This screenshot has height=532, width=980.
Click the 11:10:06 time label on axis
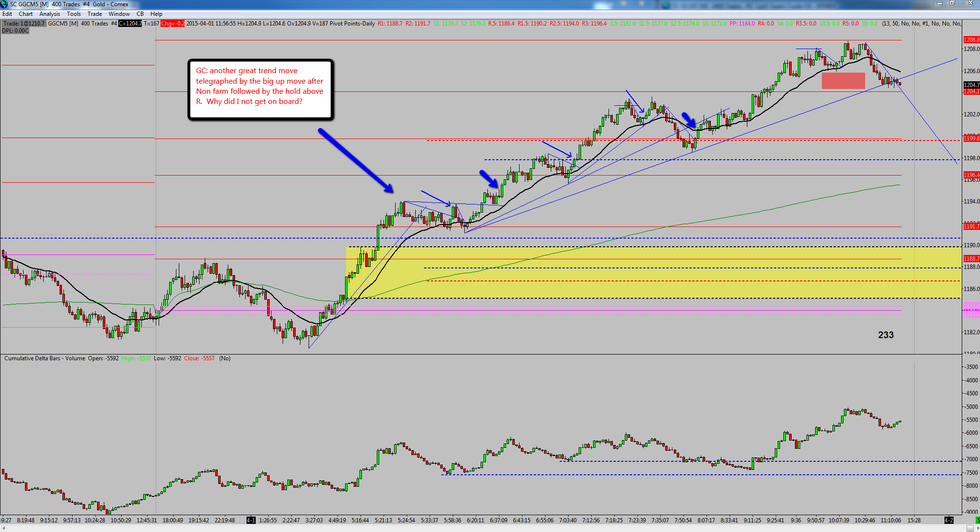[891, 520]
